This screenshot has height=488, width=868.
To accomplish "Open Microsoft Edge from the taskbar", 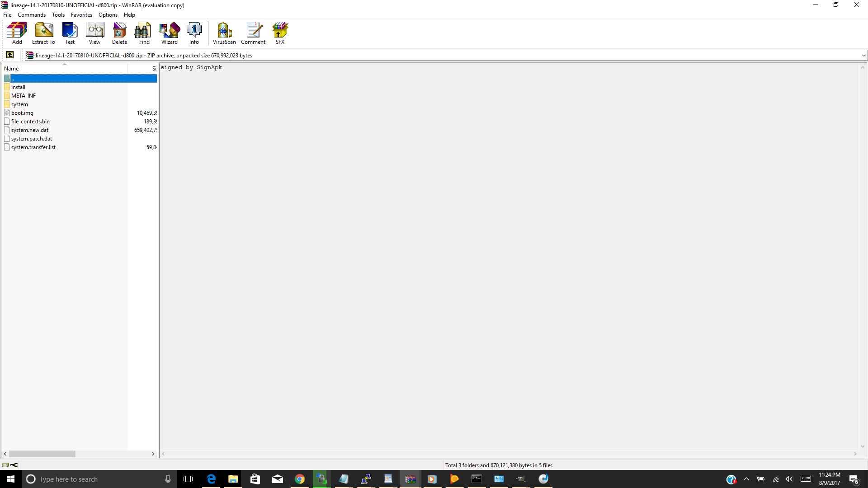I will click(211, 479).
